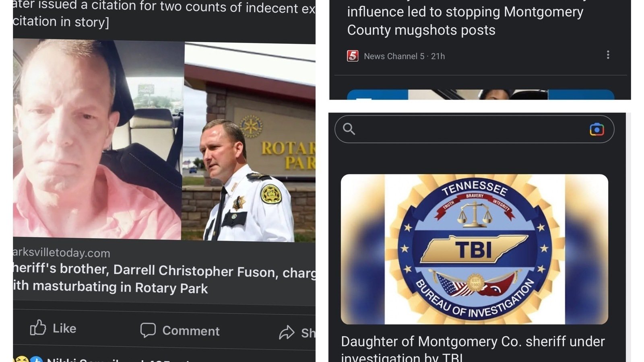The height and width of the screenshot is (362, 644).
Task: Open 'Daughter of Montgomery Co. sheriff' headline
Action: pos(473,348)
